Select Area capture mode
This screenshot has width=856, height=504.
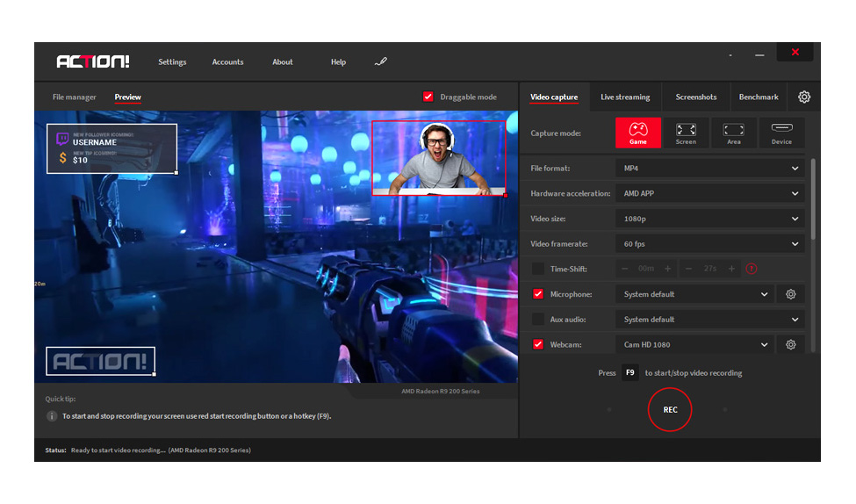733,133
